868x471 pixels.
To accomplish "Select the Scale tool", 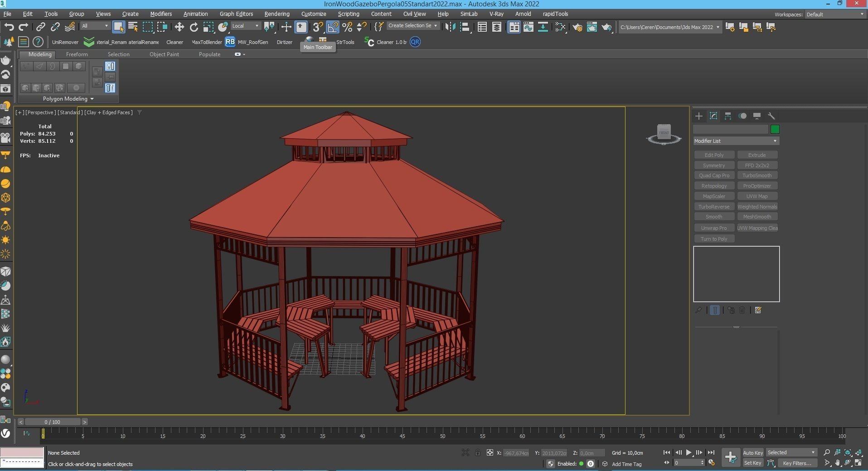I will click(x=209, y=27).
